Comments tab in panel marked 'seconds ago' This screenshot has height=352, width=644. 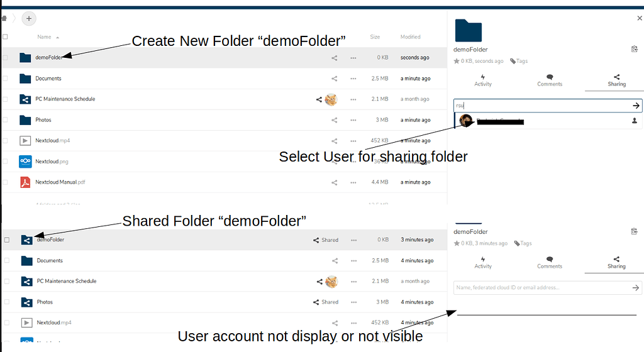click(550, 80)
